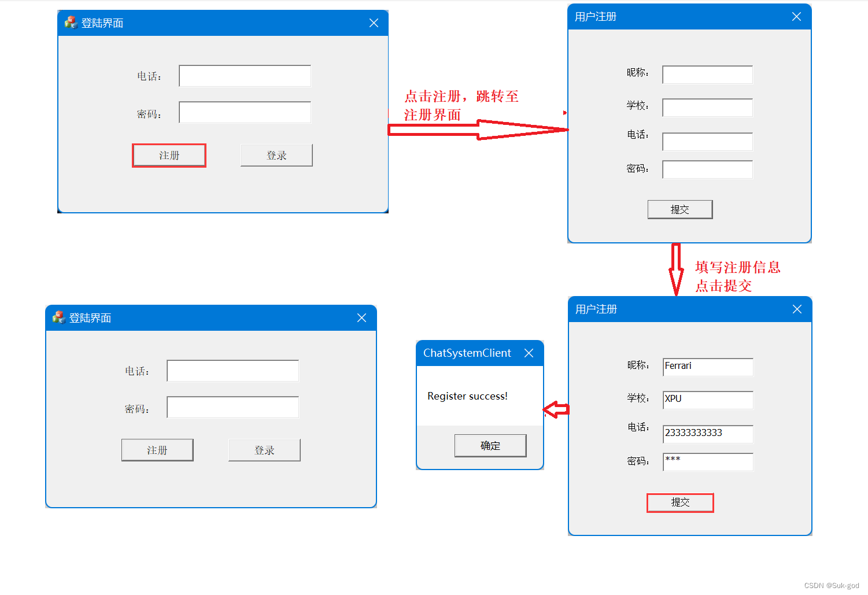Screen dimensions: 868x595
Task: Click the app icon in the lower login title bar
Action: 59,317
